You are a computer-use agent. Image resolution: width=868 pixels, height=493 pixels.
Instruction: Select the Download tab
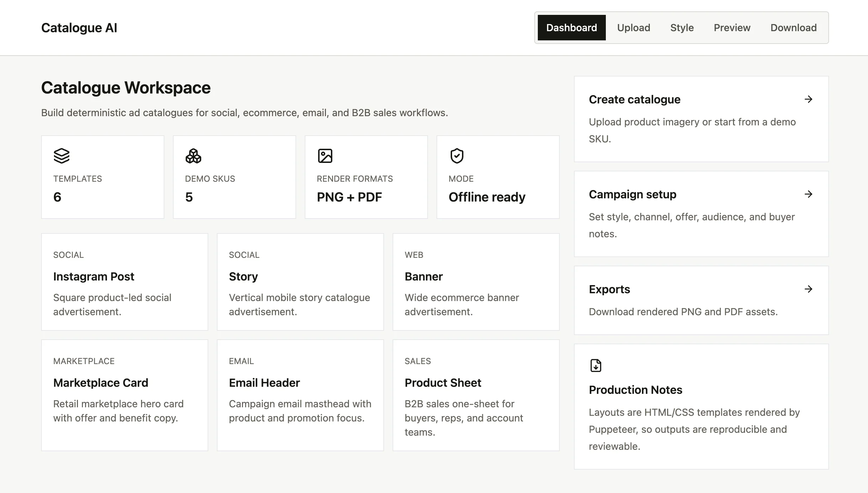click(794, 28)
